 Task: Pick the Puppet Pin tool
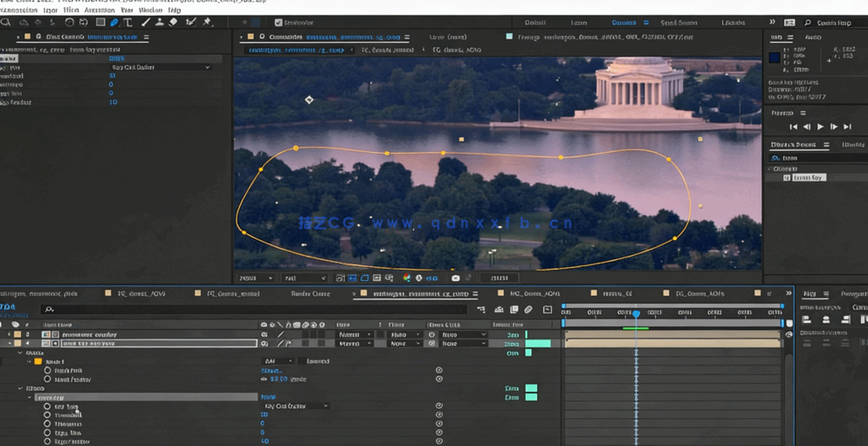[x=207, y=23]
